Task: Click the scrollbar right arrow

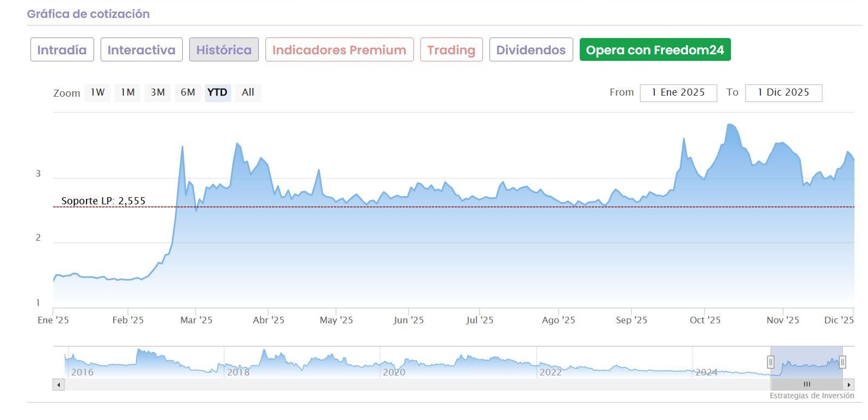Action: (x=849, y=385)
